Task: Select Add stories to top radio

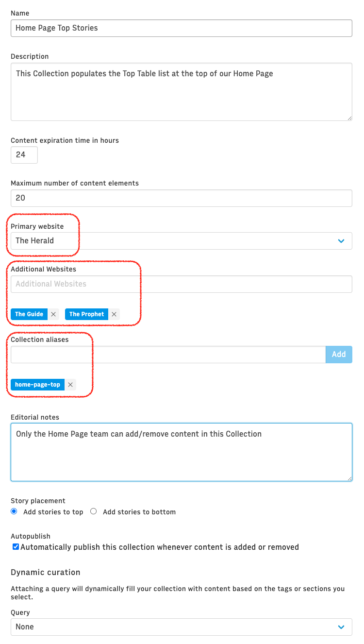Action: (x=14, y=511)
